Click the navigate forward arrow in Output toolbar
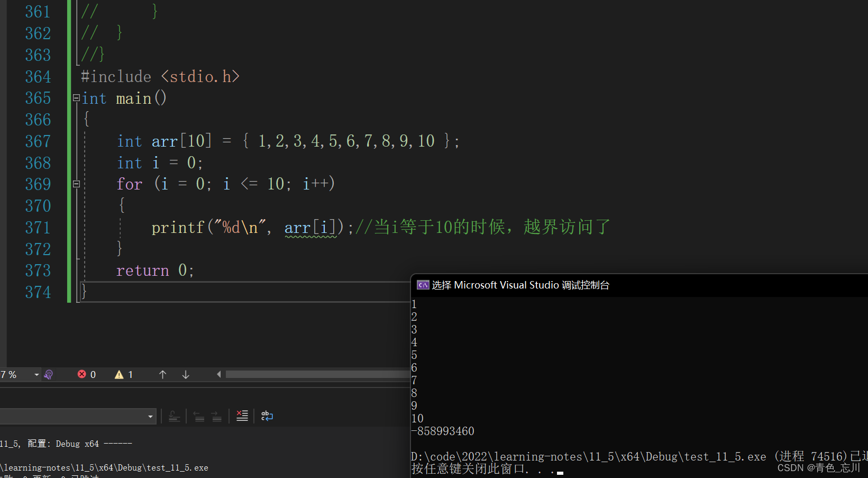 pos(217,416)
